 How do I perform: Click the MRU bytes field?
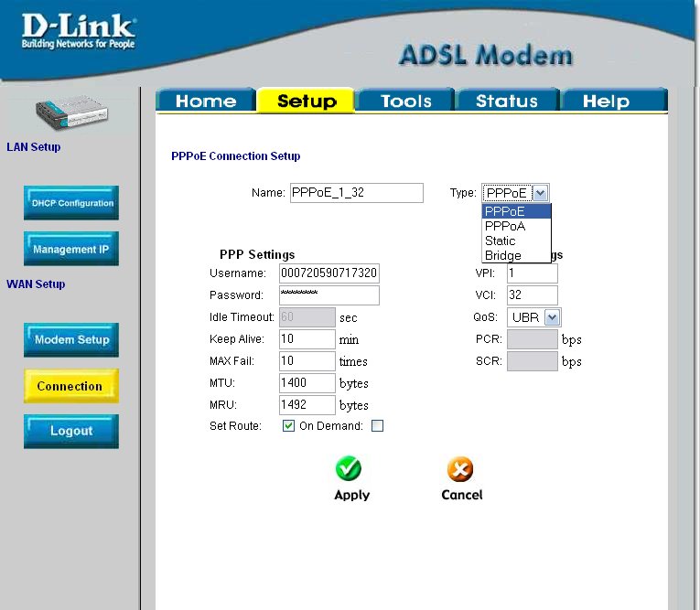307,405
